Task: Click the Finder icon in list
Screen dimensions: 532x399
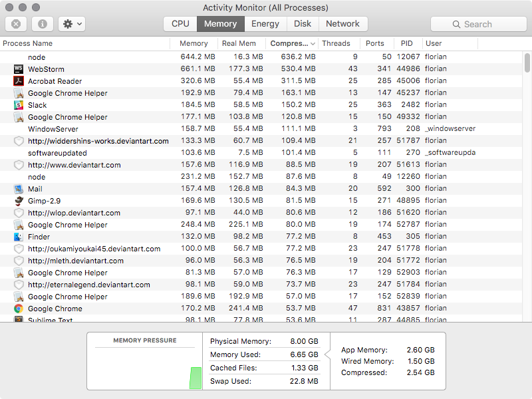Action: pos(19,237)
